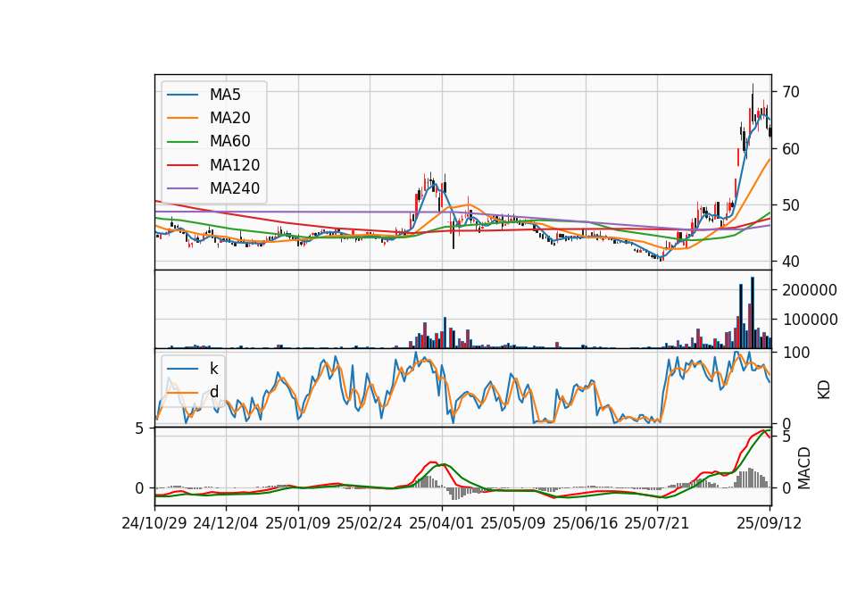Click the purple MA240 legend line sample
The image size is (857, 616).
click(182, 188)
